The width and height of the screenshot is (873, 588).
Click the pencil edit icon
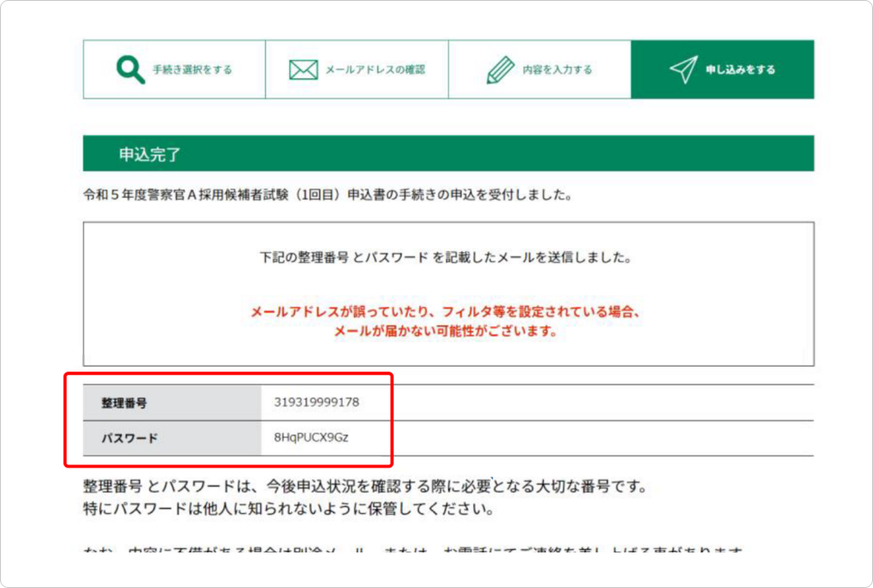(500, 70)
